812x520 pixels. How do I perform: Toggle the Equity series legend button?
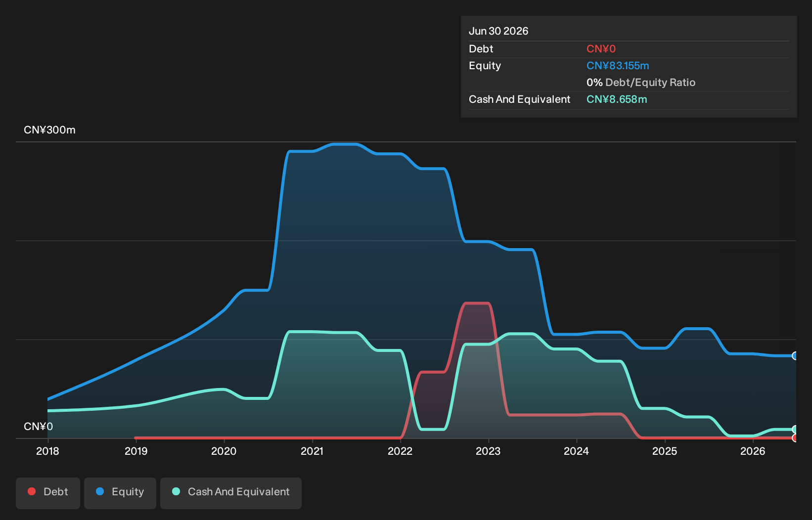point(120,493)
